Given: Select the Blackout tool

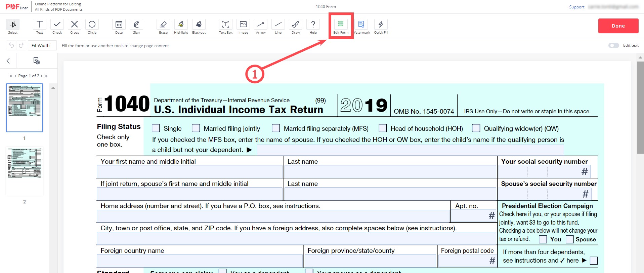Looking at the screenshot, I should tap(199, 27).
